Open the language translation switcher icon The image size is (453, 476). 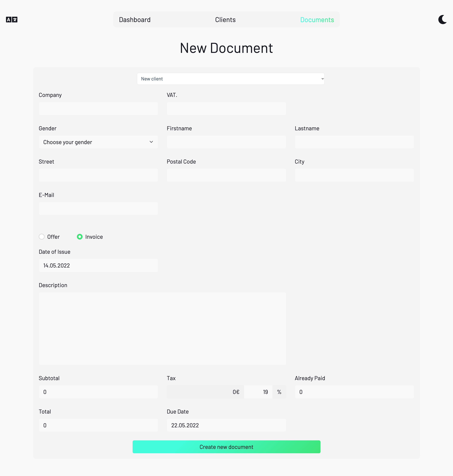click(12, 20)
